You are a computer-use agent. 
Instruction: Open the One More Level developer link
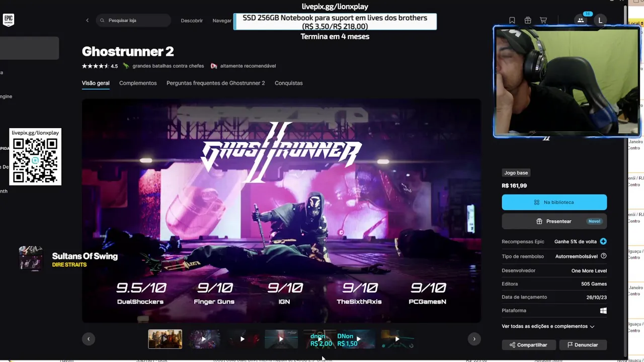[589, 270]
